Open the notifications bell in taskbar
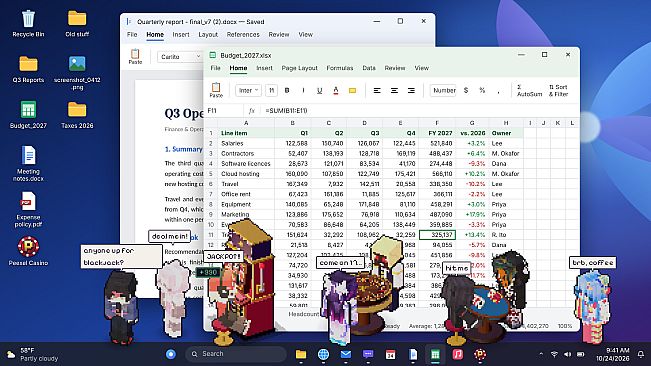 (x=641, y=354)
